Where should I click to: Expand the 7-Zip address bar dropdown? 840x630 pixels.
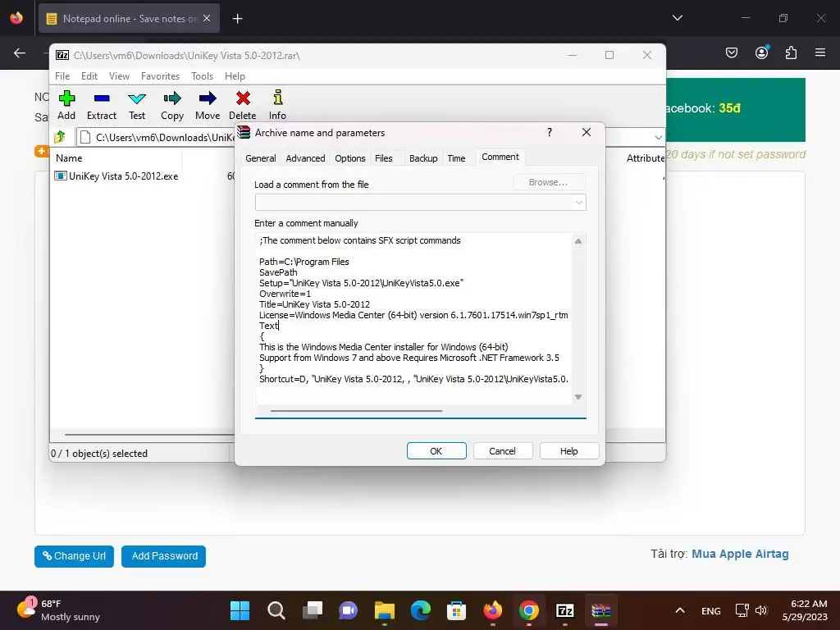point(659,137)
